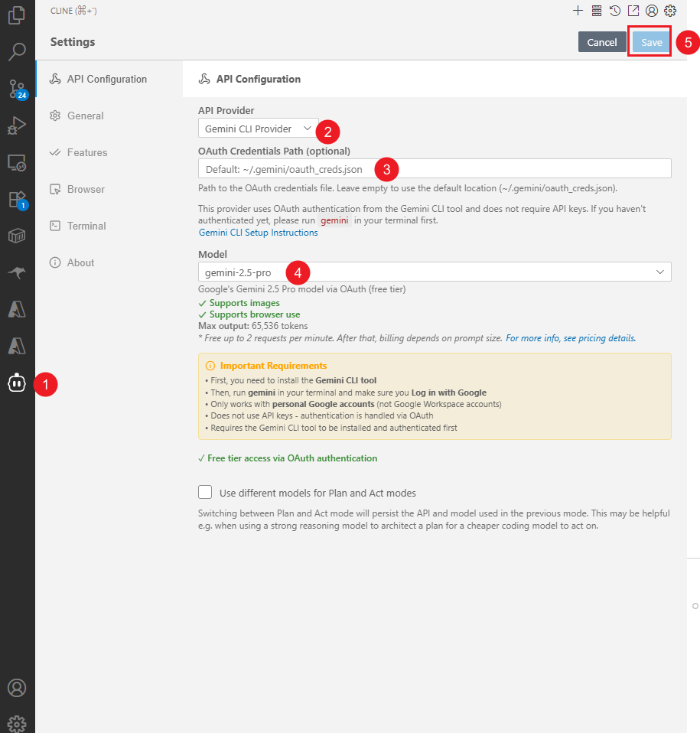Screen dimensions: 700x733
Task: Open the container box icon in activity bar
Action: (17, 236)
